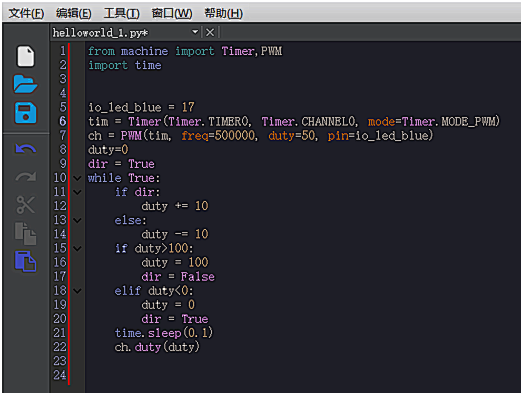Screen dimensions: 521x393
Task: Close the helloworld_1.py tab
Action: 210,32
